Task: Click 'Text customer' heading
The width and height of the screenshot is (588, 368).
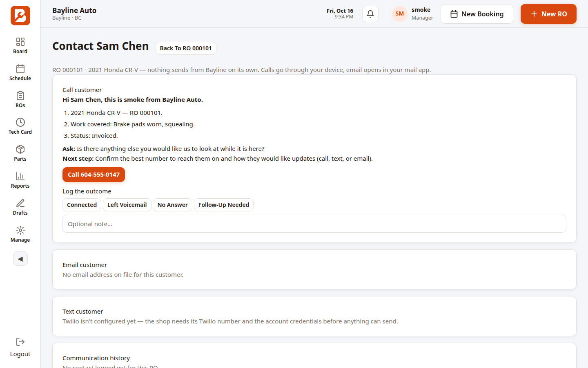Action: click(82, 312)
